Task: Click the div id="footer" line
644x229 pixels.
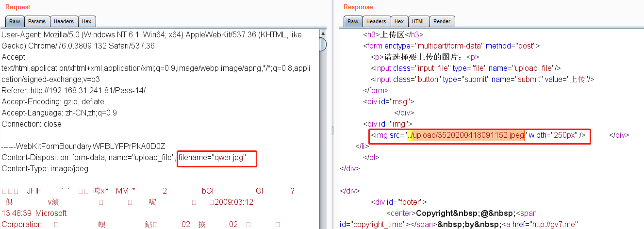Action: tap(398, 202)
